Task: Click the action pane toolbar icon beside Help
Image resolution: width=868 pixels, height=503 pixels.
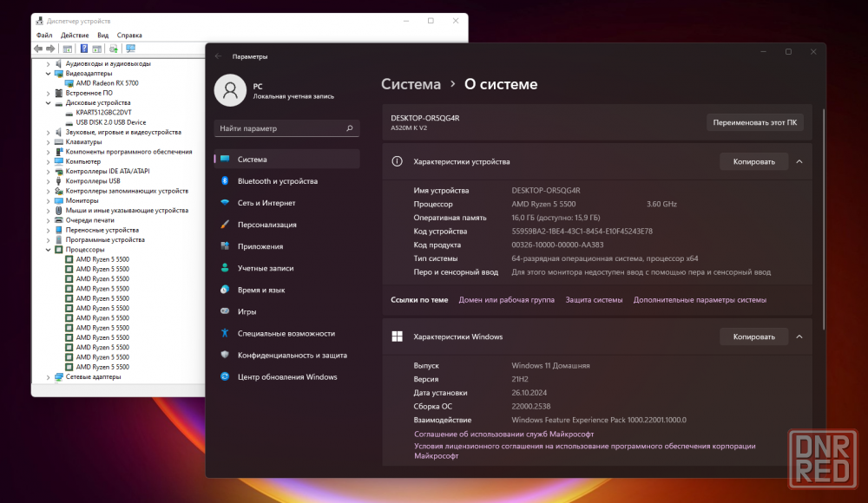Action: (x=97, y=49)
